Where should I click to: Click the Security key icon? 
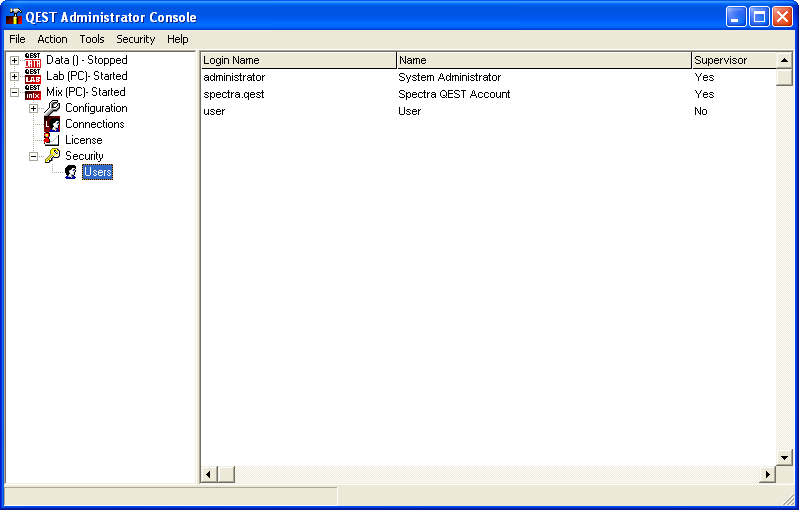tap(52, 156)
